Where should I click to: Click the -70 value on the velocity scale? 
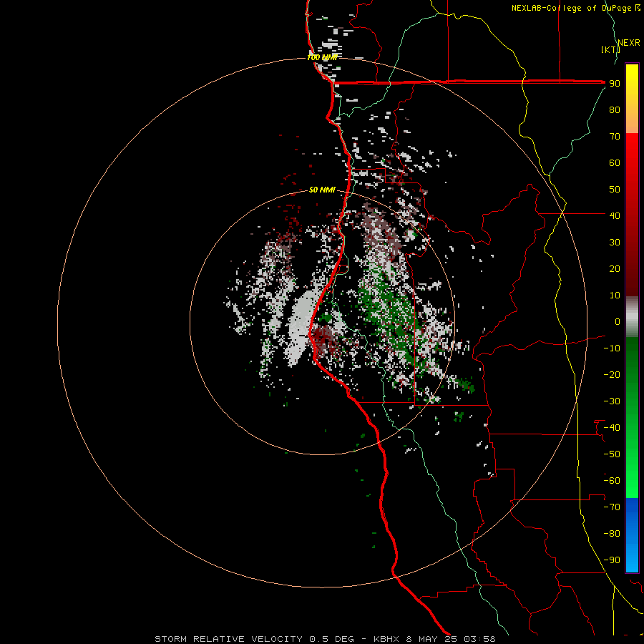click(x=612, y=507)
